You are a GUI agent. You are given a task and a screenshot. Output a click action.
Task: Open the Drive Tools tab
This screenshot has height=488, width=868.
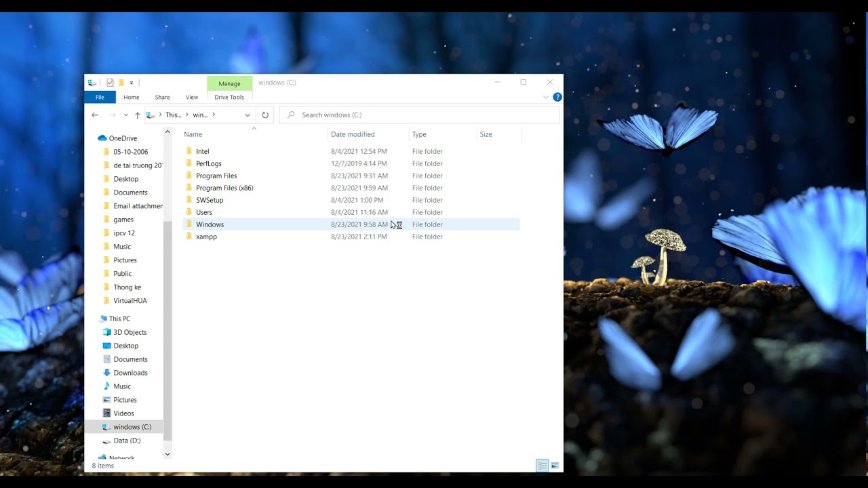click(x=229, y=98)
